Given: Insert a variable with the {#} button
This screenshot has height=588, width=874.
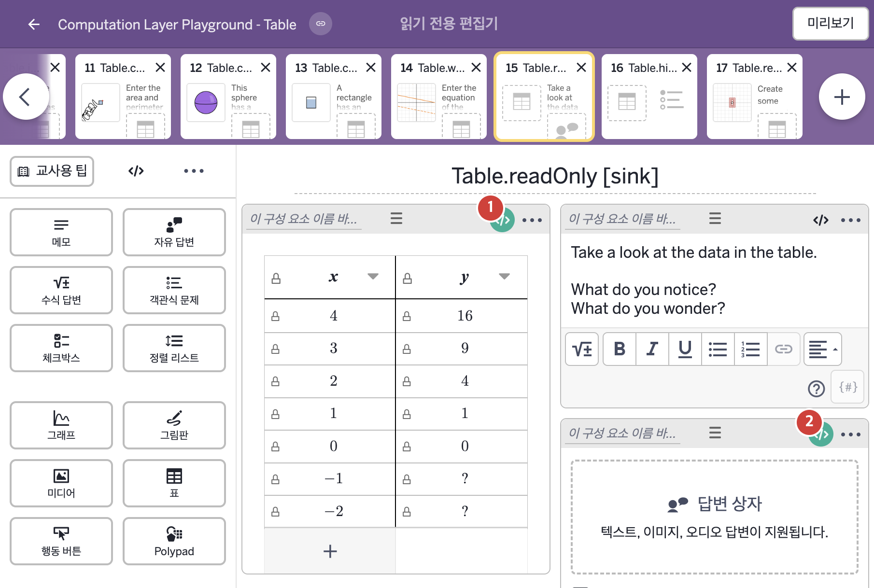Looking at the screenshot, I should 848,387.
